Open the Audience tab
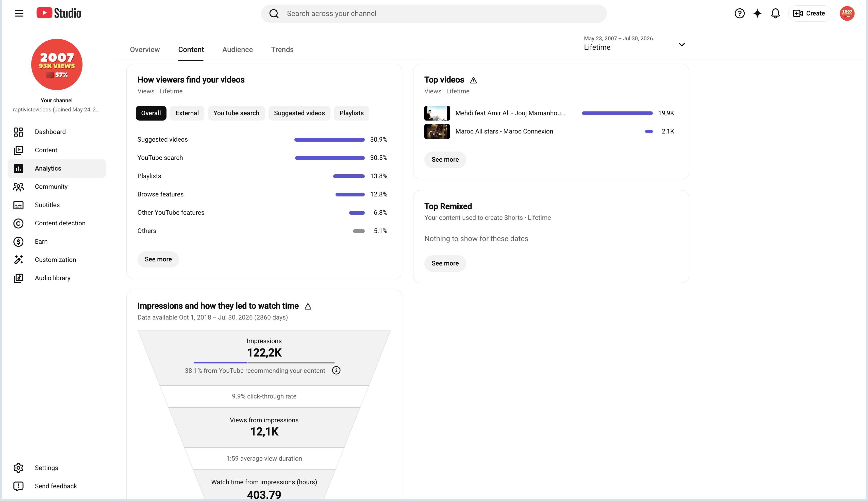The width and height of the screenshot is (868, 501). point(237,49)
